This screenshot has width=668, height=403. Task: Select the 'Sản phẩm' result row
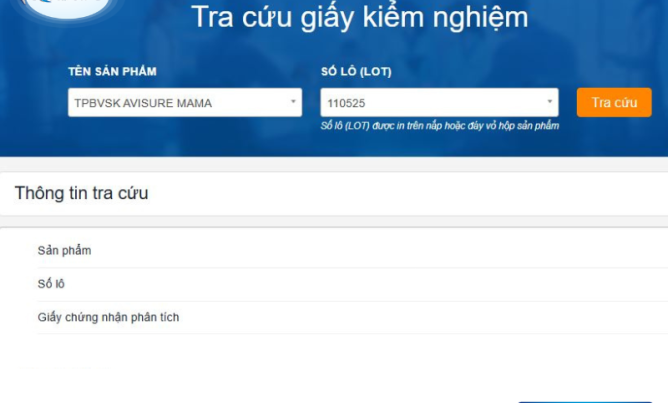pyautogui.click(x=353, y=250)
